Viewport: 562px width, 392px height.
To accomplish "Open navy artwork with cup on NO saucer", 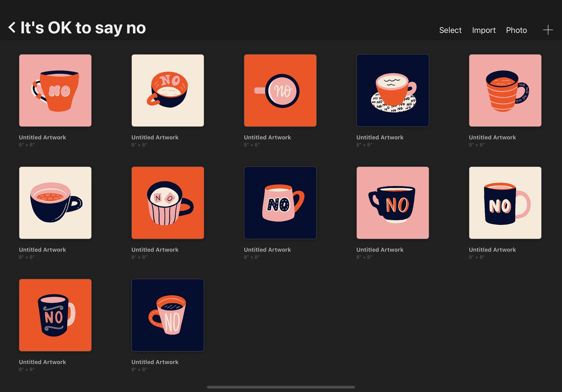I will pyautogui.click(x=393, y=90).
